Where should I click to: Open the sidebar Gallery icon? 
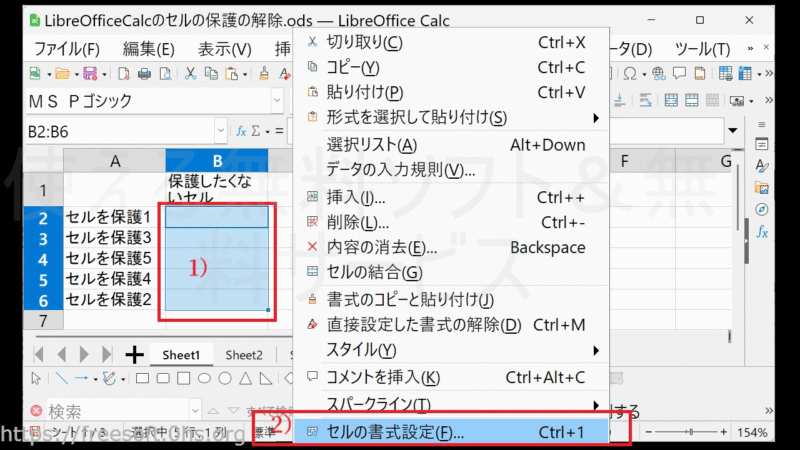point(762,187)
